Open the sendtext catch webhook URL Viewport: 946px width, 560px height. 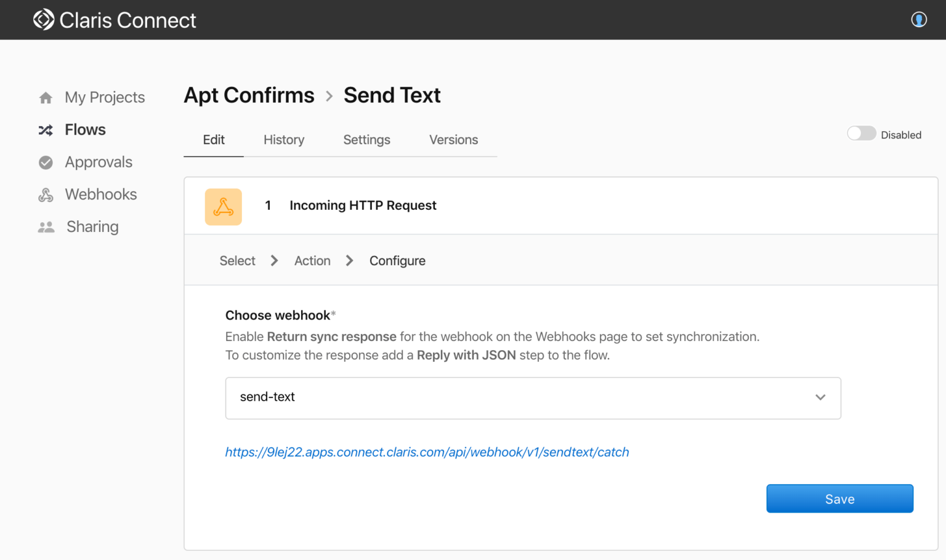427,452
